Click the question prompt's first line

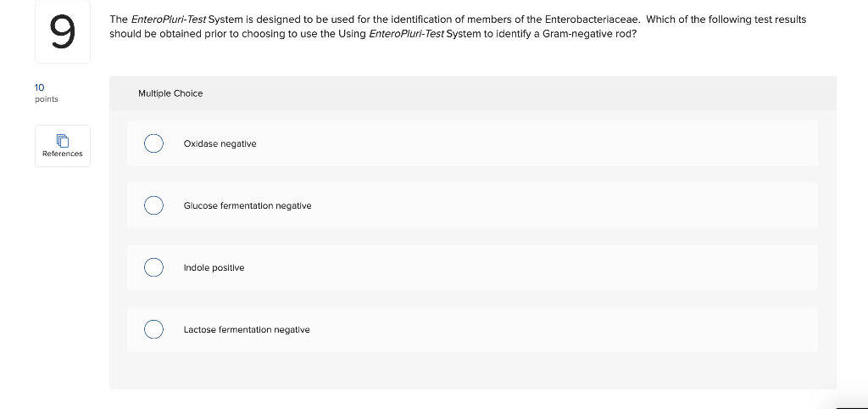tap(458, 20)
